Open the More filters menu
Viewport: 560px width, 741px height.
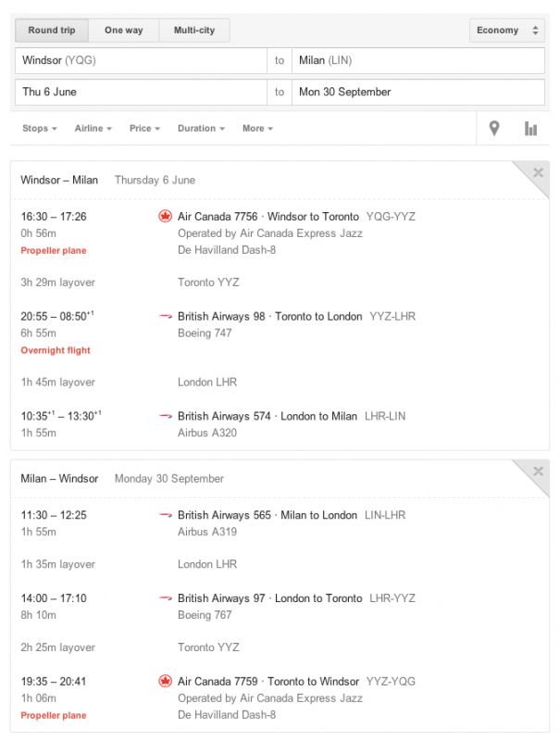point(257,129)
